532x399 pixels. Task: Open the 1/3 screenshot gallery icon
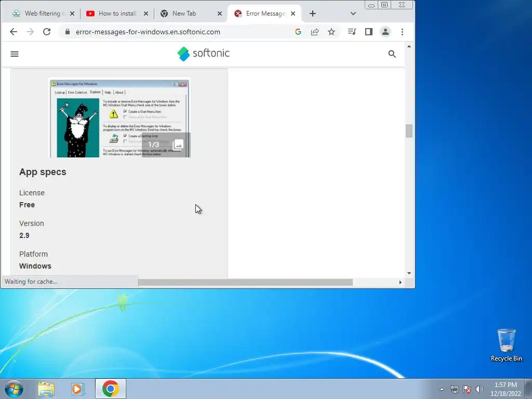(178, 145)
